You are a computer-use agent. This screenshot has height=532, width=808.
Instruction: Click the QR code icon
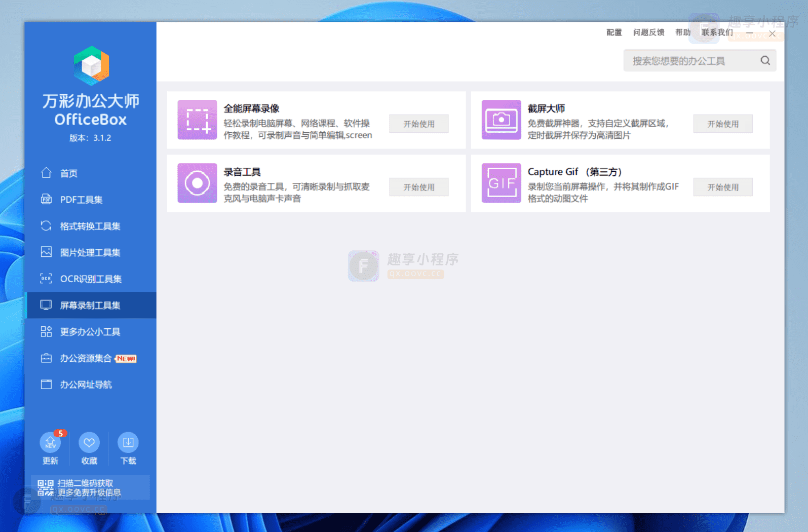pos(45,488)
